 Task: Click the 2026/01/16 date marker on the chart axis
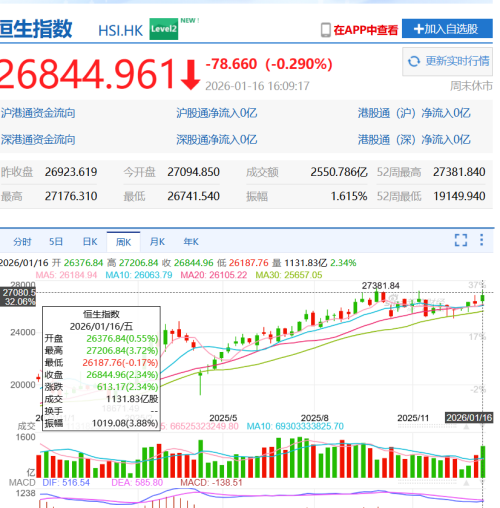tap(469, 418)
